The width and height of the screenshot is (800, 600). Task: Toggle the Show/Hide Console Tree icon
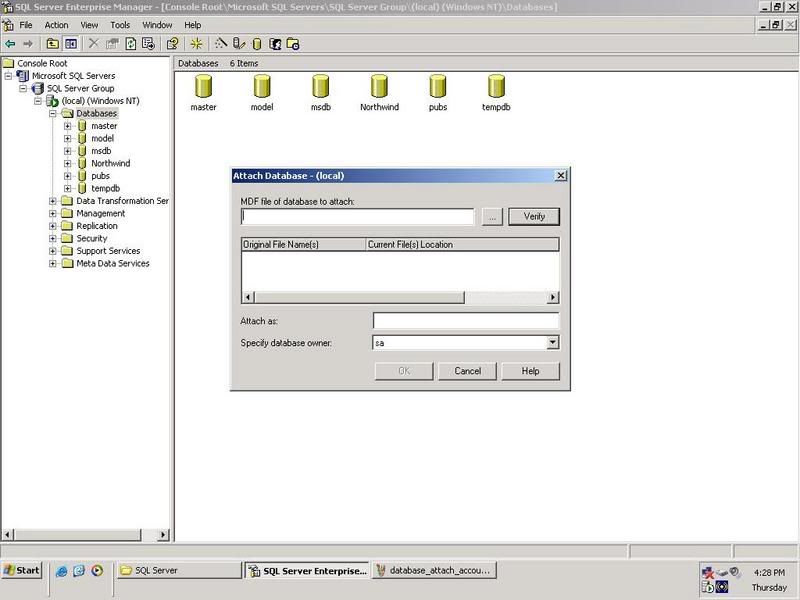71,44
